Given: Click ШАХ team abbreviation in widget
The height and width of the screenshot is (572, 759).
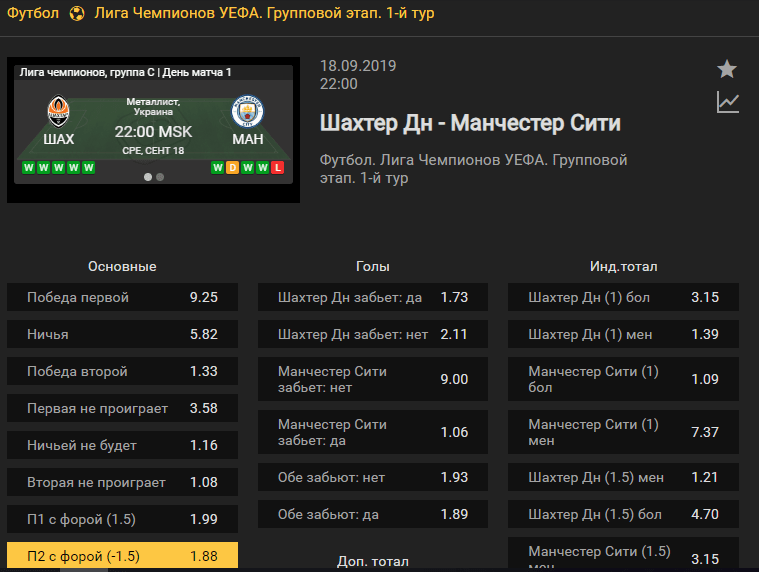Looking at the screenshot, I should [59, 139].
